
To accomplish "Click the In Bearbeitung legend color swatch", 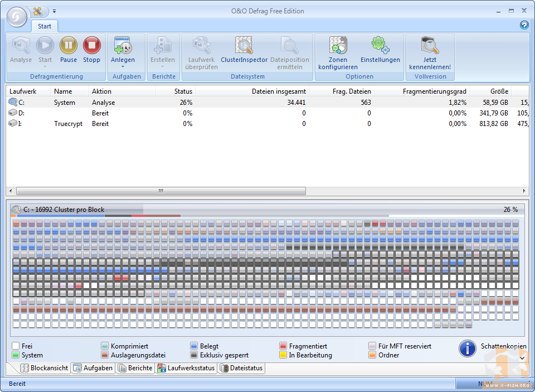I will 283,355.
